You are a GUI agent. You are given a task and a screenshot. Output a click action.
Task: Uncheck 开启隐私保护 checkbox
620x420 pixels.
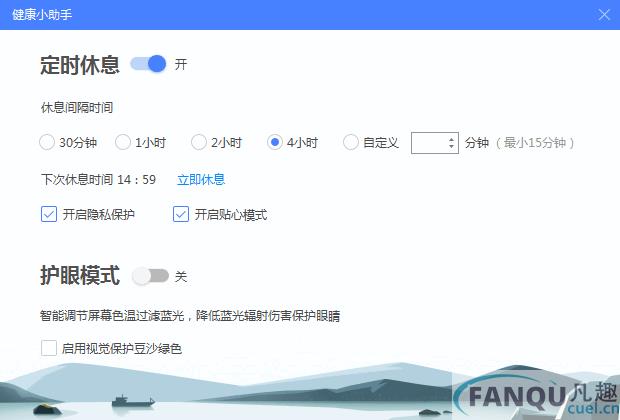tap(49, 214)
